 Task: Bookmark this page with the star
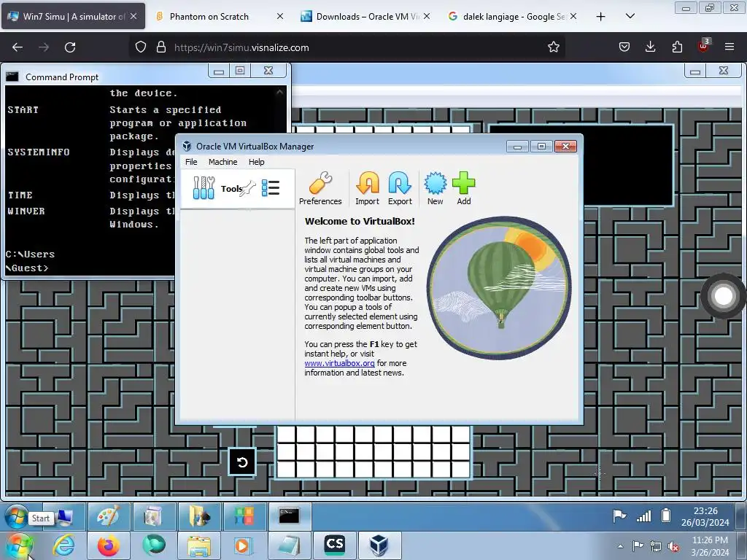553,47
